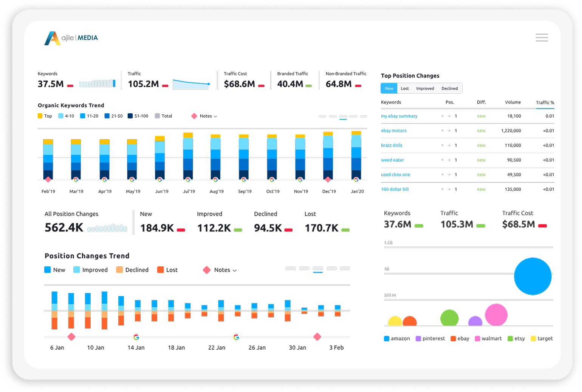This screenshot has height=392, width=582.
Task: Click red diamond note marker under Feb'19
Action: point(48,179)
